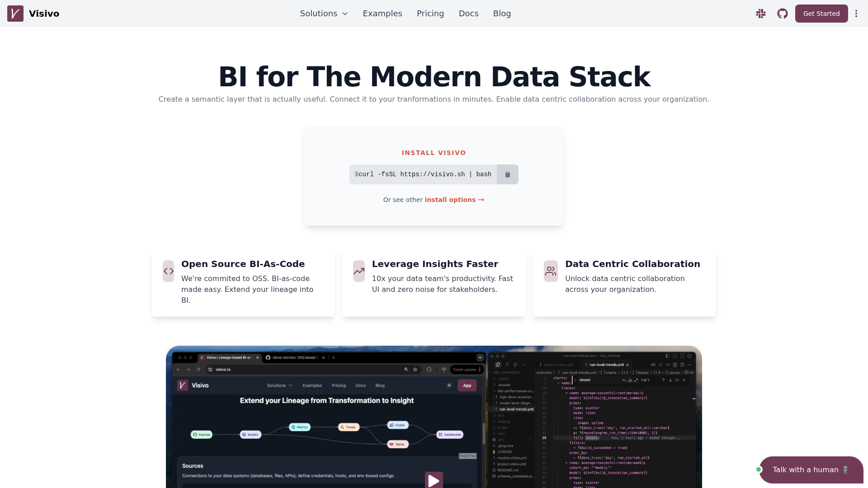The width and height of the screenshot is (868, 488).
Task: Start Talk with a human chat
Action: 811,470
